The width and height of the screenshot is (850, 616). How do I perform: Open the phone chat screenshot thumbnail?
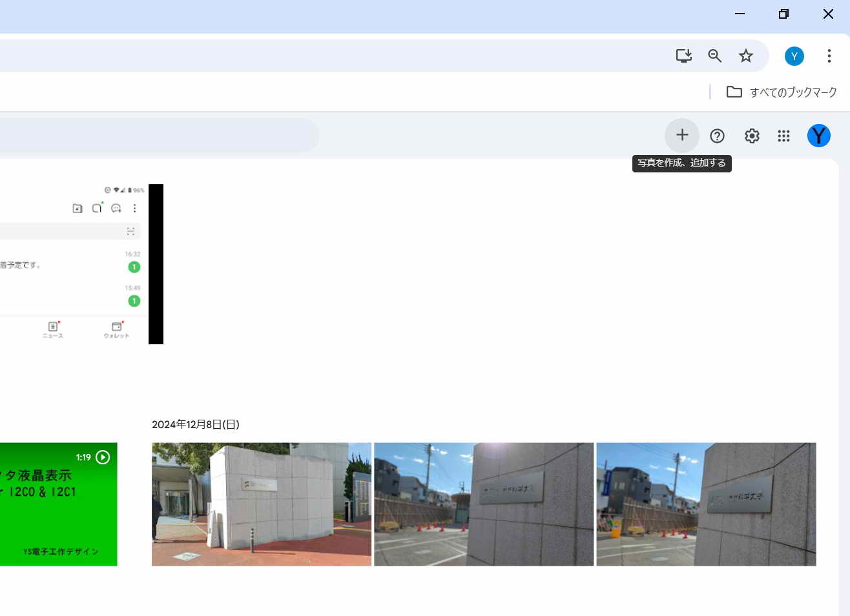pos(78,264)
